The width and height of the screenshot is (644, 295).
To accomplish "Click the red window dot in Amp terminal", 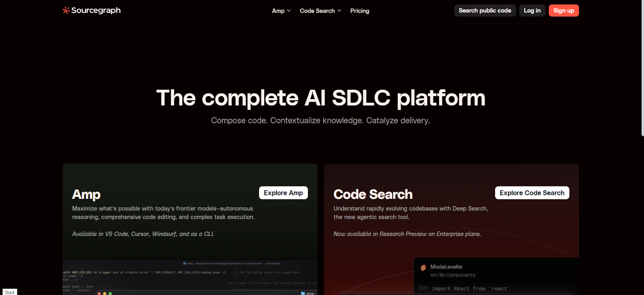I will click(99, 294).
